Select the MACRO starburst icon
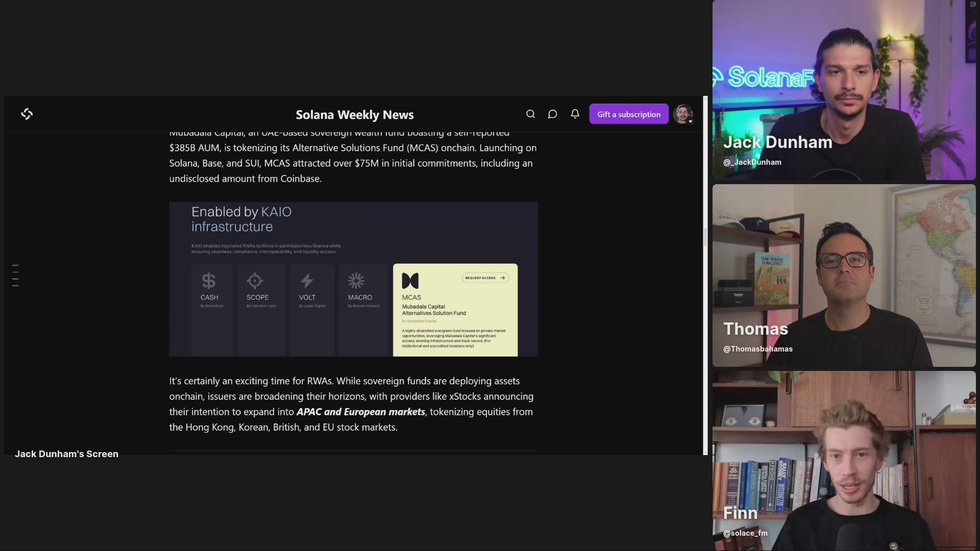980x551 pixels. pyautogui.click(x=356, y=281)
